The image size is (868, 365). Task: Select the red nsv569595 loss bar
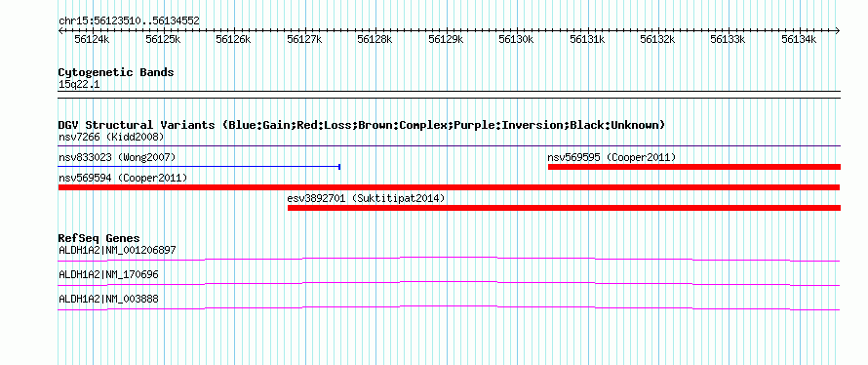pyautogui.click(x=694, y=167)
